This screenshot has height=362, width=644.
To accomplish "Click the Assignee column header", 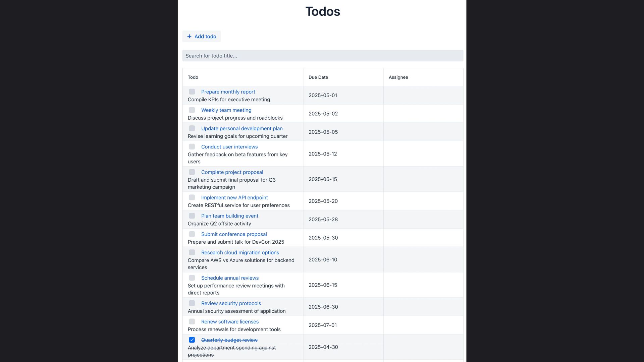I will [x=398, y=77].
